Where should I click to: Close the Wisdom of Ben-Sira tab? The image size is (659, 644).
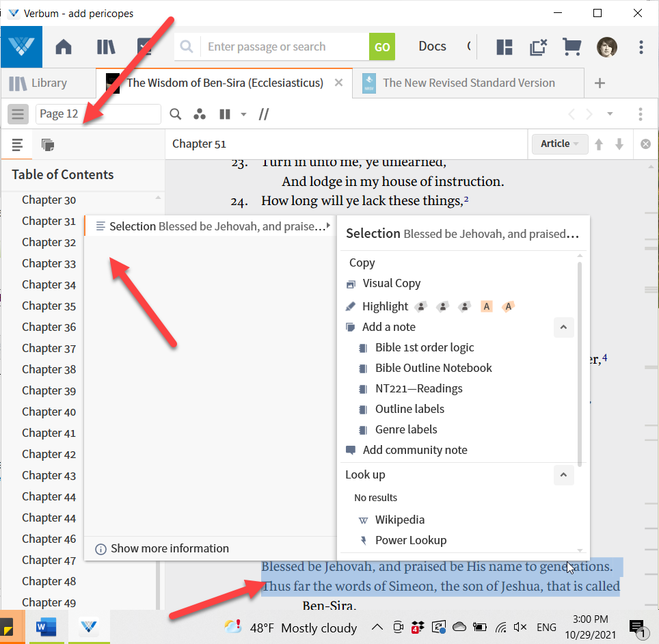click(338, 83)
